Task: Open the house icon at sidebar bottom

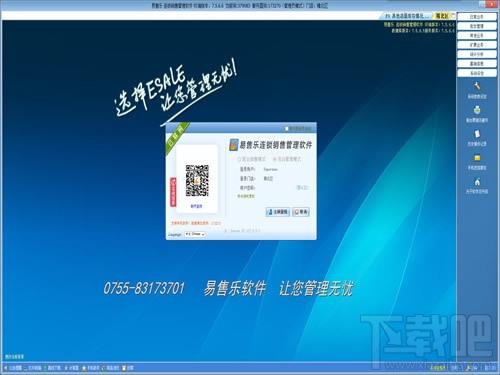Action: 477,182
